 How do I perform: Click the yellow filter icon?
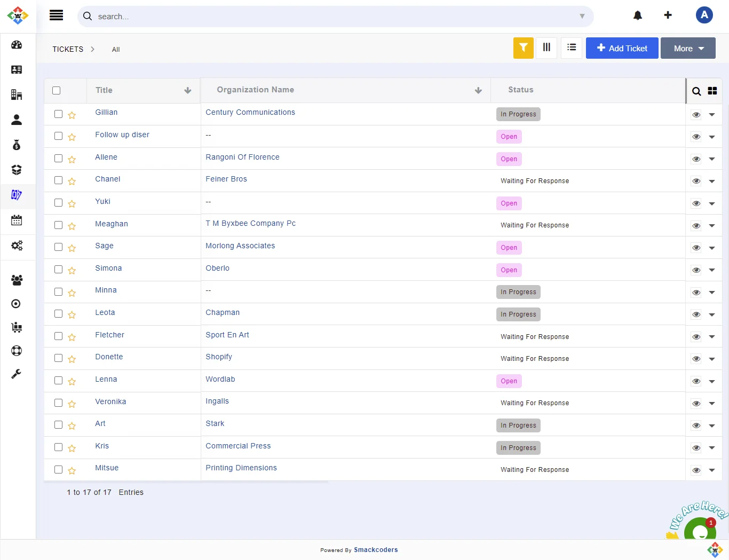[523, 48]
